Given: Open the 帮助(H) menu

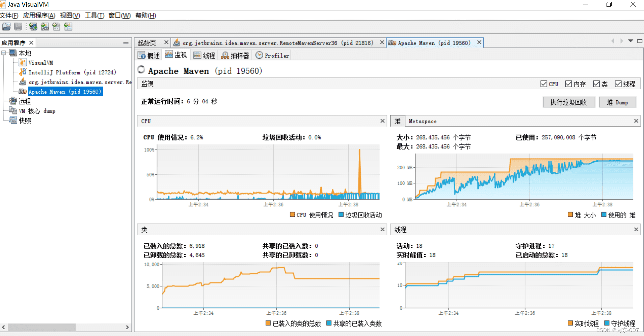Looking at the screenshot, I should click(145, 15).
